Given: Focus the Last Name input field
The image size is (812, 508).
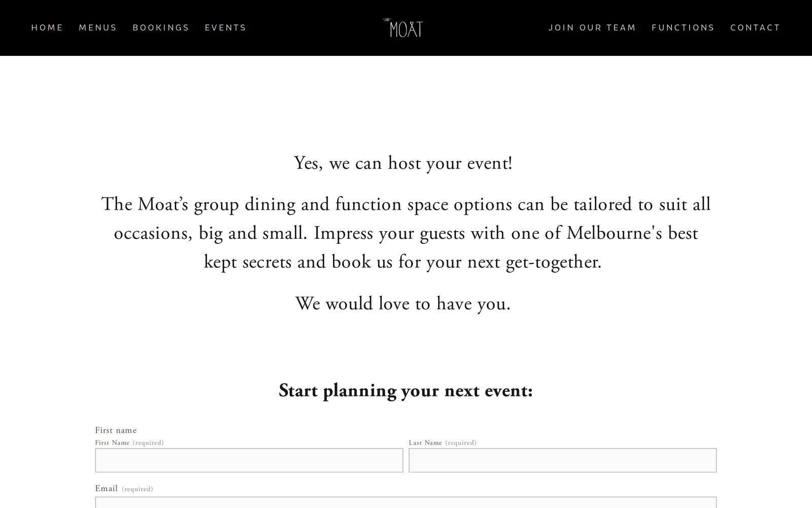Looking at the screenshot, I should click(x=563, y=460).
